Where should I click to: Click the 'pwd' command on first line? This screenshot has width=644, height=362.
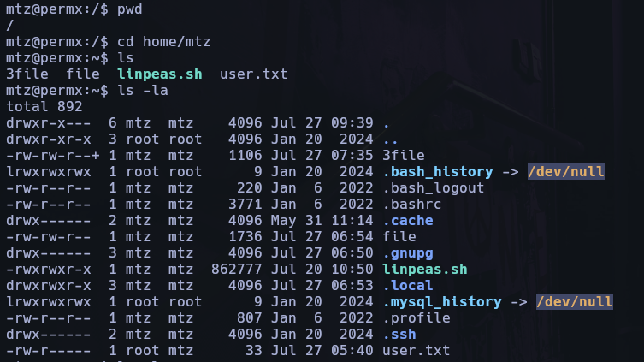[x=130, y=9]
